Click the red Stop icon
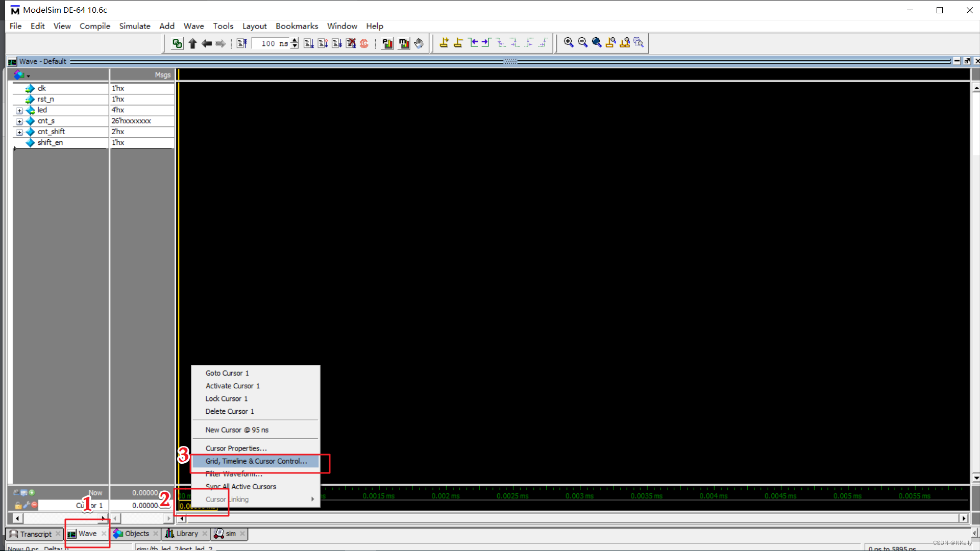Viewport: 980px width, 551px height. click(x=364, y=43)
